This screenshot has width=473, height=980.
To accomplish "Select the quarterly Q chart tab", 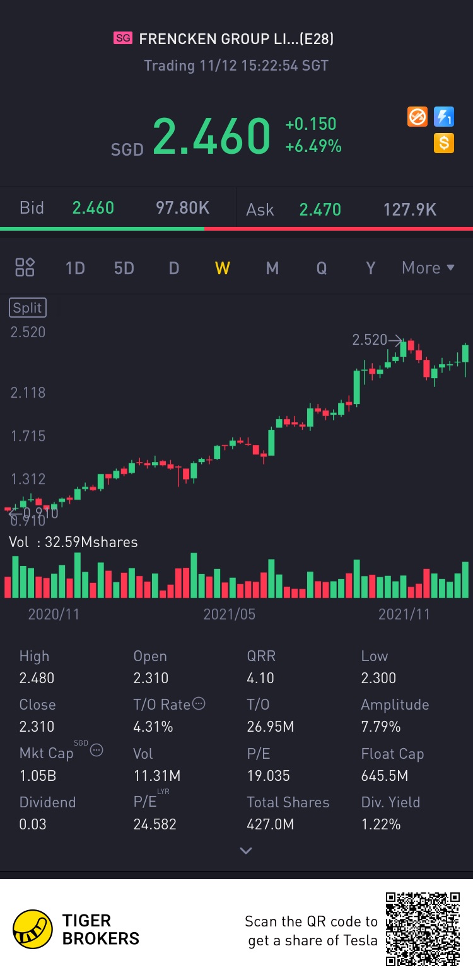I will pos(322,268).
